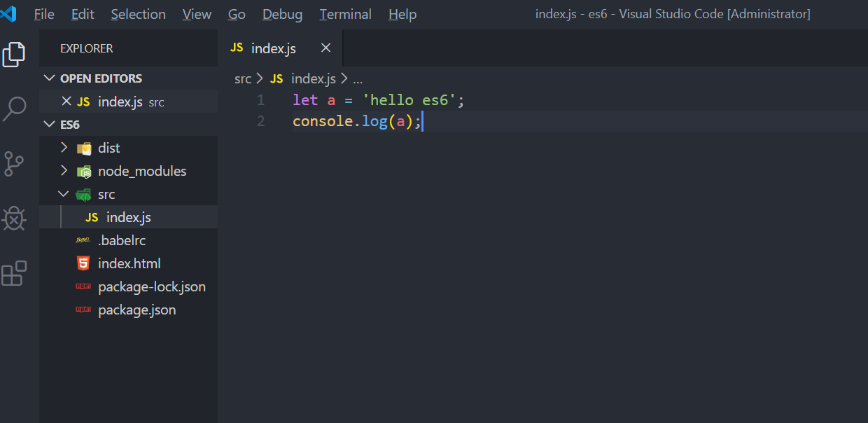Open the Search view icon
868x423 pixels.
pyautogui.click(x=14, y=109)
